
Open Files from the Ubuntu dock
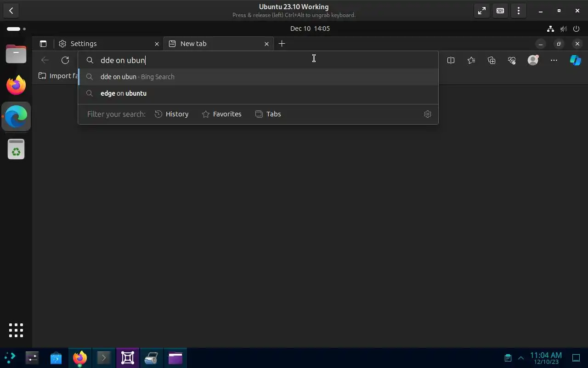pyautogui.click(x=16, y=54)
